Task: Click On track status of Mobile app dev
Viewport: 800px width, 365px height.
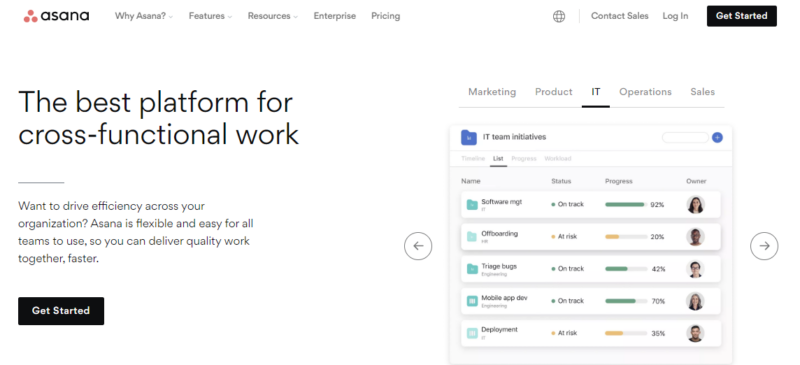Action: [x=567, y=301]
